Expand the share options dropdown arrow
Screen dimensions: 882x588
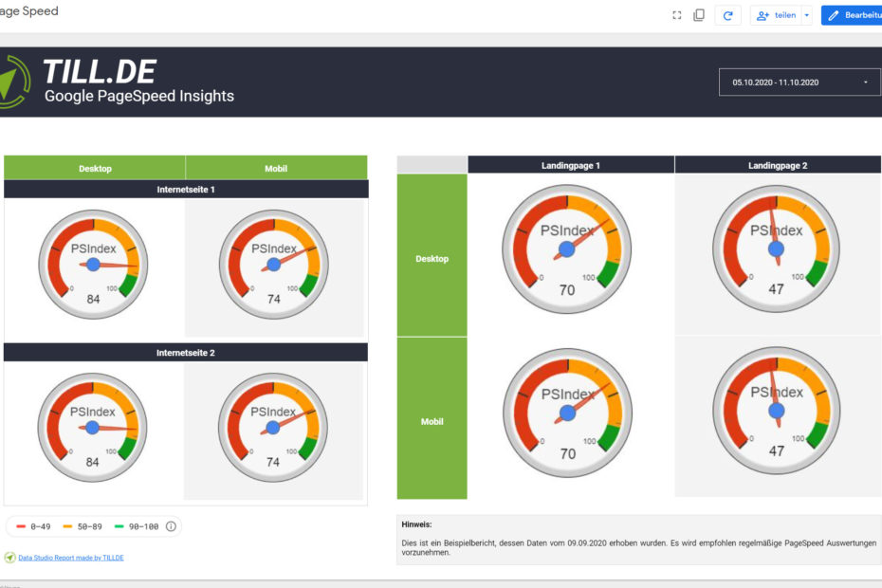(807, 15)
